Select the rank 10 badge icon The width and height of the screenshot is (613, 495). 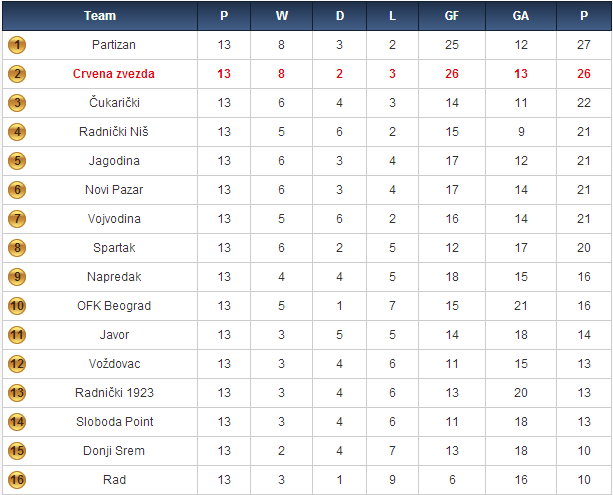[17, 306]
